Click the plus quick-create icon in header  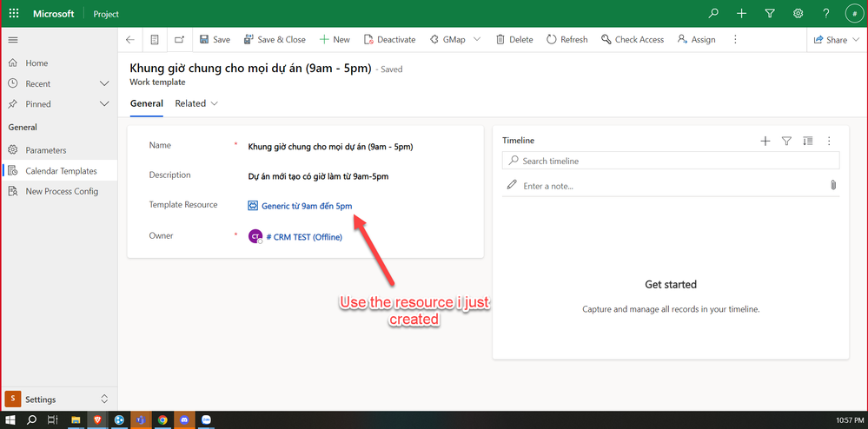(x=742, y=14)
